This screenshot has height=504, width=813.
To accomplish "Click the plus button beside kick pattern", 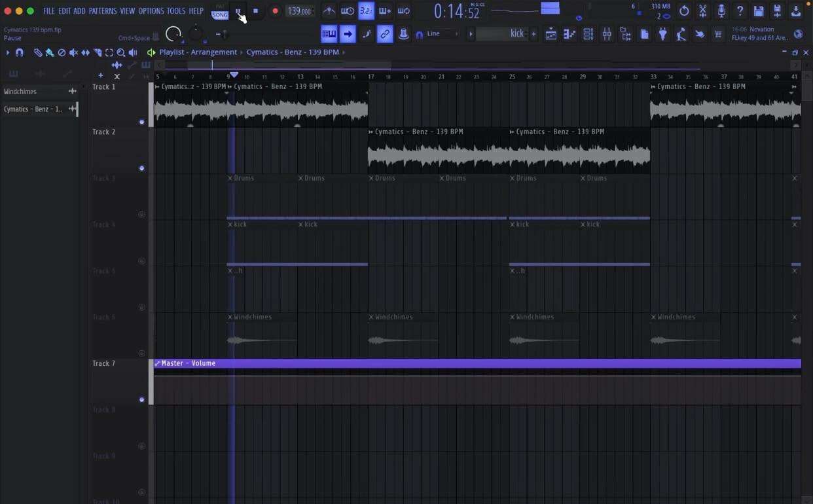I will point(533,34).
